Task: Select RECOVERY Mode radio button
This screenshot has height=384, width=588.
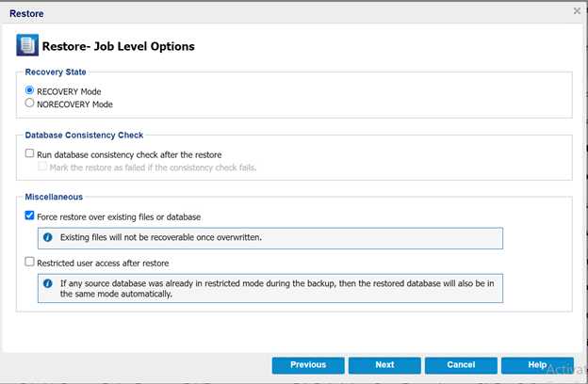Action: tap(30, 90)
